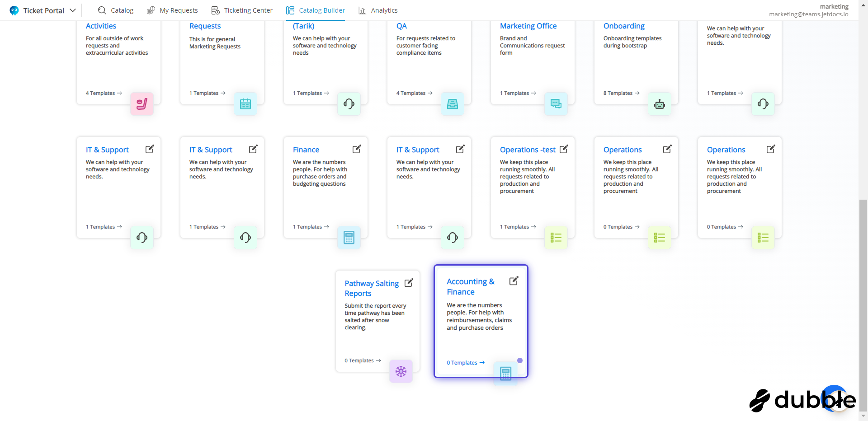Open the Accounting & Finance title
Image resolution: width=868 pixels, height=421 pixels.
471,286
